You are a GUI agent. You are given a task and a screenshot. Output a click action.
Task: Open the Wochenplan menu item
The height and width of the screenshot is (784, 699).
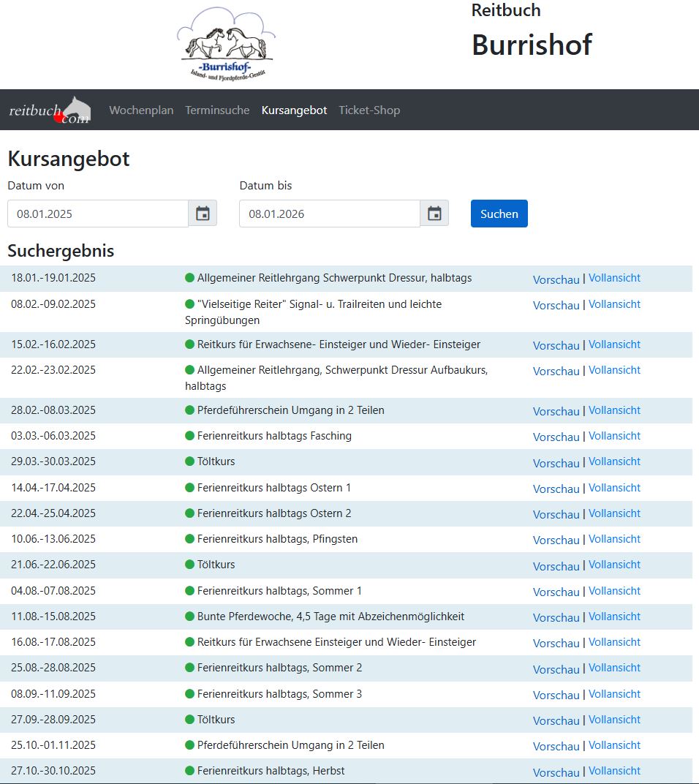coord(141,110)
